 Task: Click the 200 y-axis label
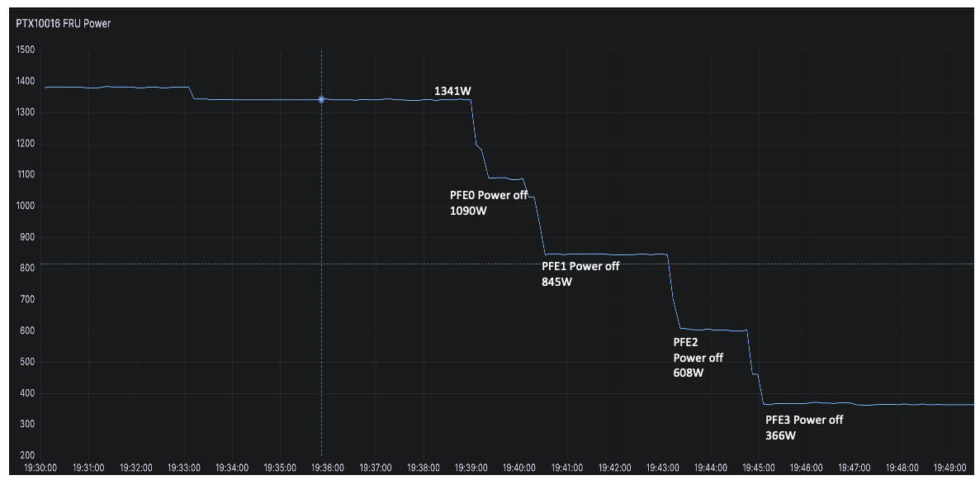pyautogui.click(x=27, y=455)
